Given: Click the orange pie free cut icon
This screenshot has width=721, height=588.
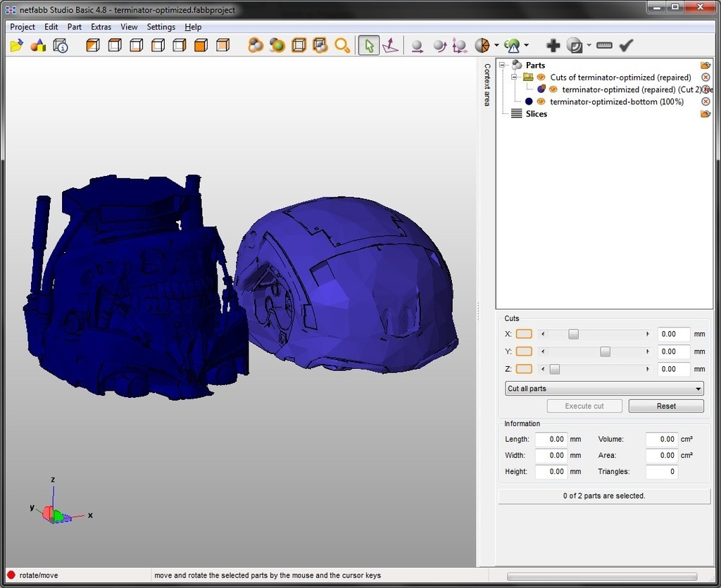Looking at the screenshot, I should (482, 46).
